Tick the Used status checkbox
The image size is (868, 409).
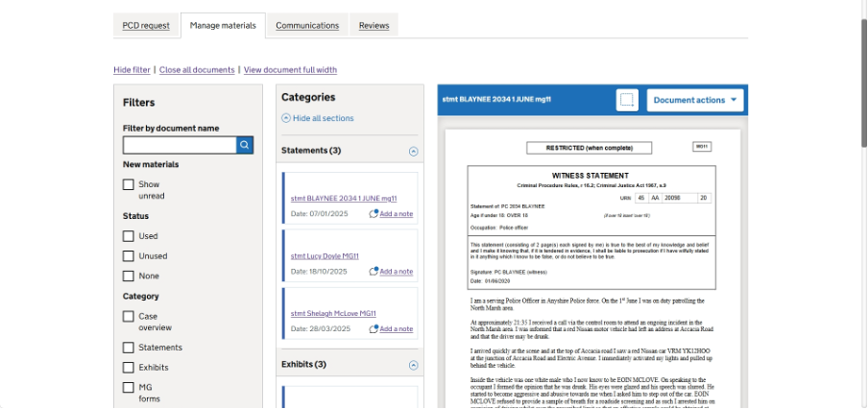129,236
